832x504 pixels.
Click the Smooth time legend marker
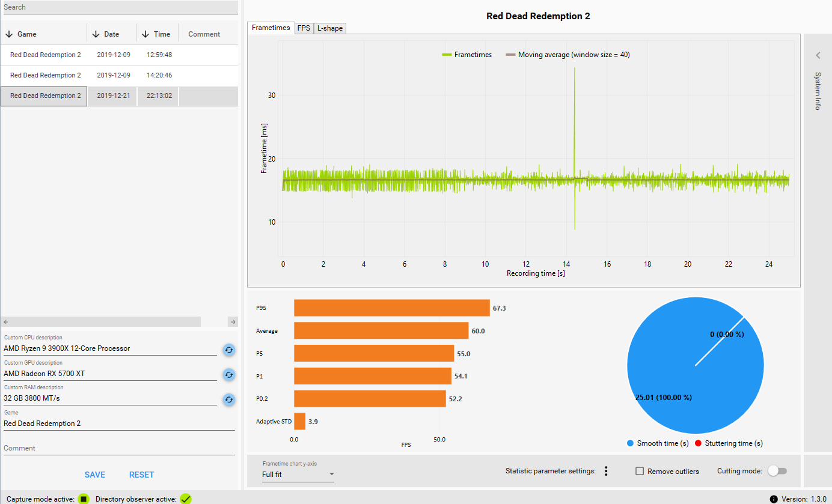(630, 443)
